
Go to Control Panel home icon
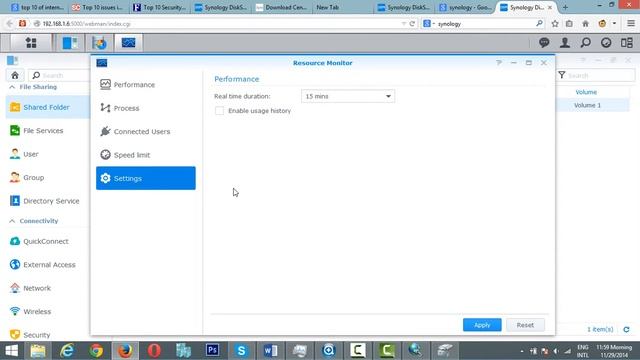coord(15,76)
